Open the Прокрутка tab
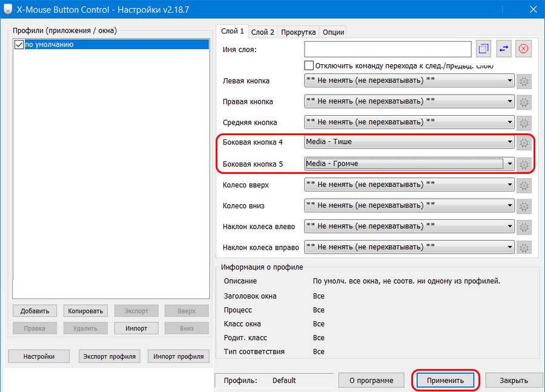 [x=299, y=32]
